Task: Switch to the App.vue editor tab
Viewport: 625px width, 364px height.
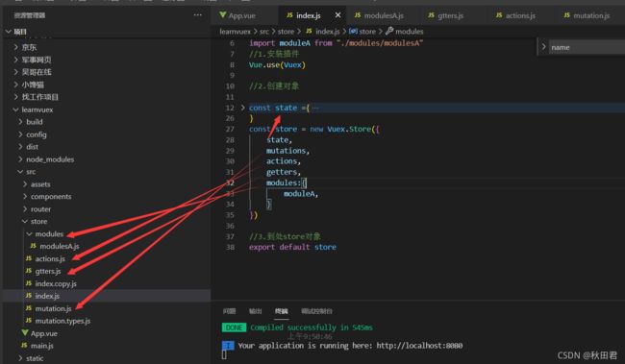Action: pos(237,15)
